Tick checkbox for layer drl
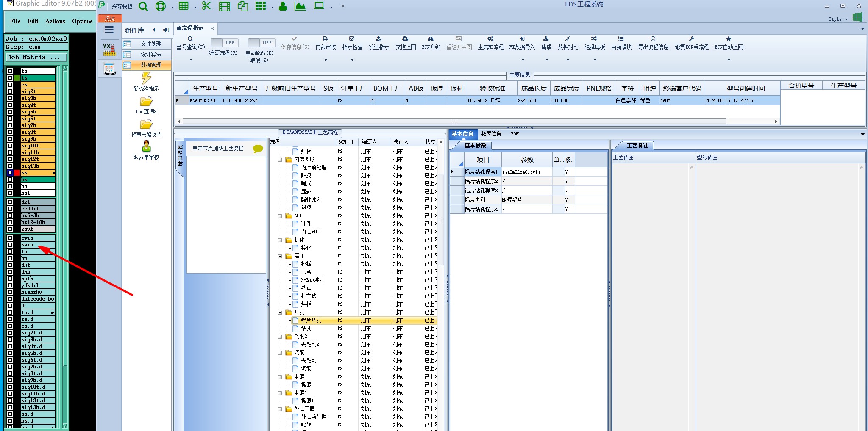 (x=10, y=202)
